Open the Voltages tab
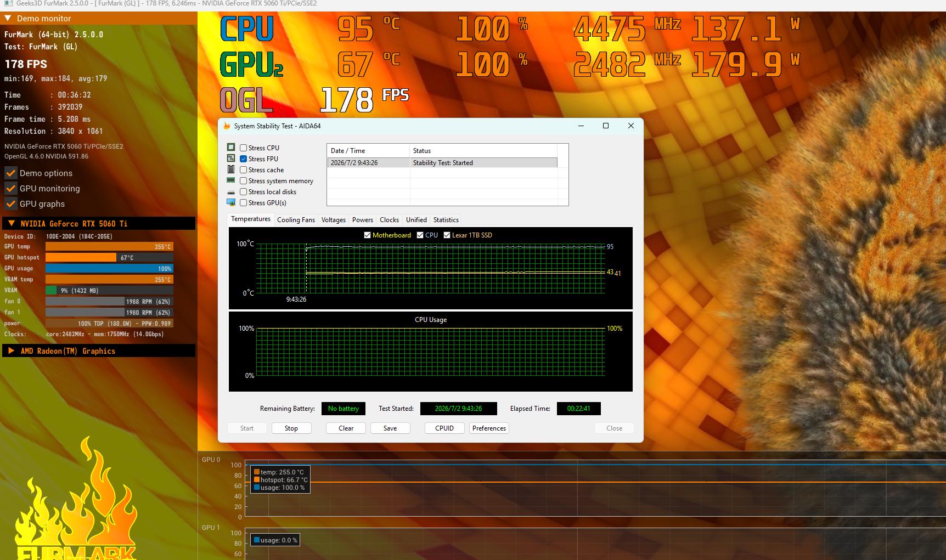The height and width of the screenshot is (560, 946). point(334,220)
